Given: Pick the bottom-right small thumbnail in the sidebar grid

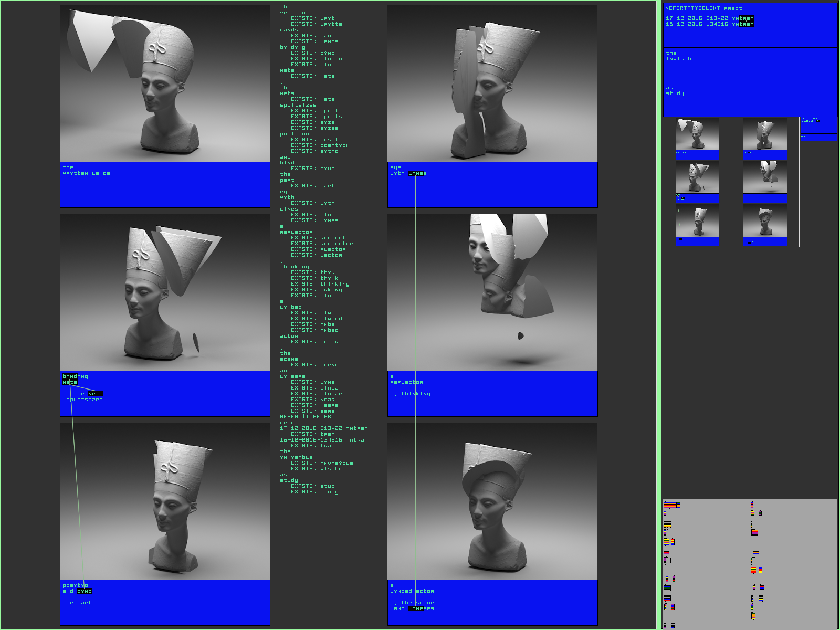Looking at the screenshot, I should point(765,220).
